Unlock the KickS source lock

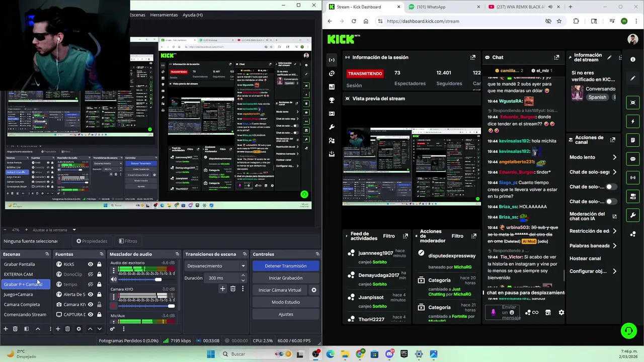[x=99, y=264]
